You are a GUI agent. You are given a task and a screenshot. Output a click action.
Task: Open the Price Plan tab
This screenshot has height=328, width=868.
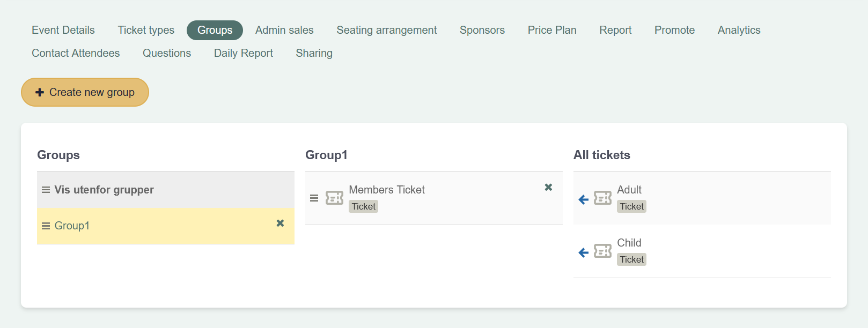click(x=552, y=30)
